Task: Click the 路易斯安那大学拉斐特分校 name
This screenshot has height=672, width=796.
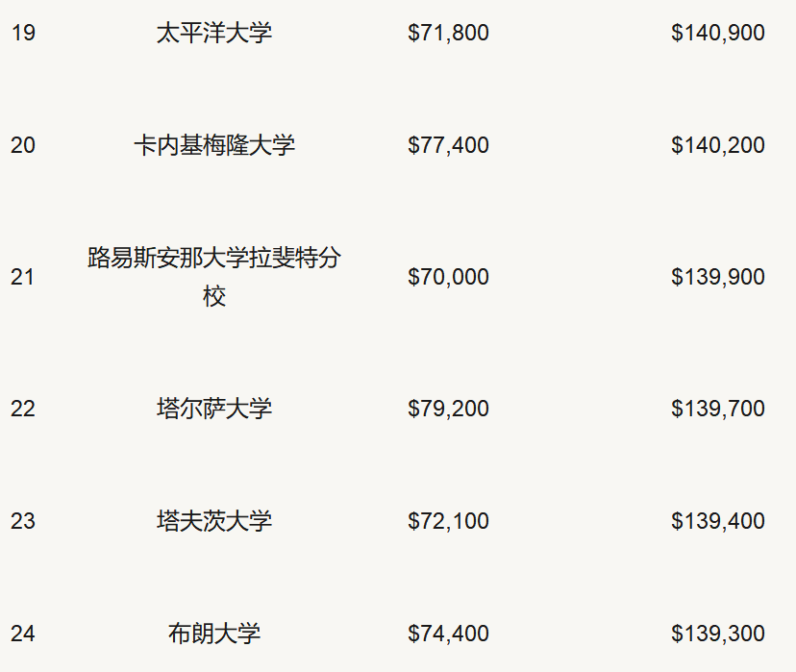Action: 214,278
